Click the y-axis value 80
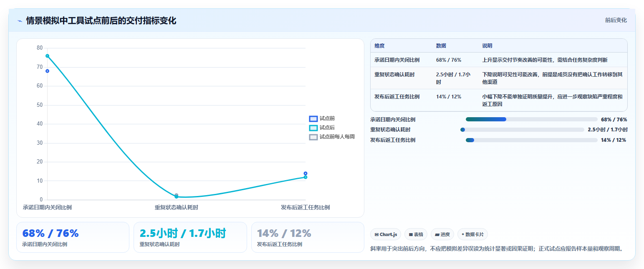644x269 pixels. coord(40,48)
